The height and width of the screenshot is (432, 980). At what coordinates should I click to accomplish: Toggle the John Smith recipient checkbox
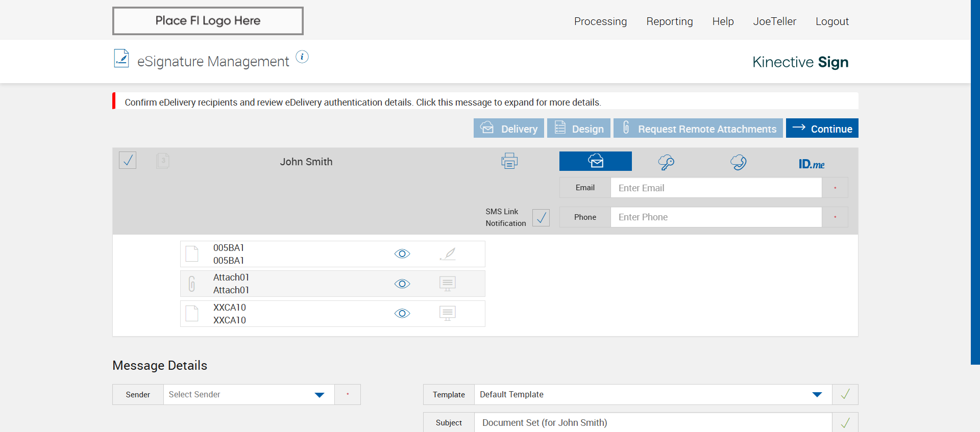(128, 160)
